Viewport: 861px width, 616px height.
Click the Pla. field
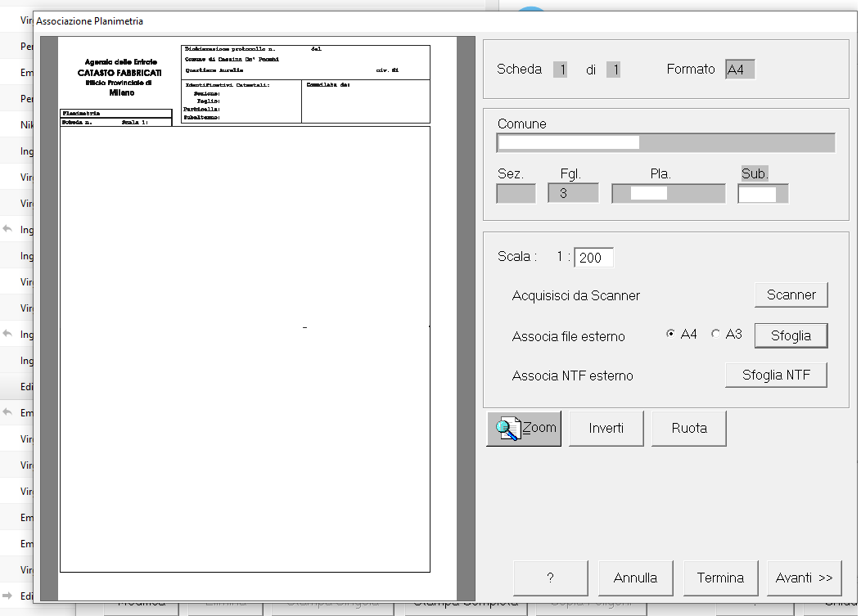(x=668, y=194)
